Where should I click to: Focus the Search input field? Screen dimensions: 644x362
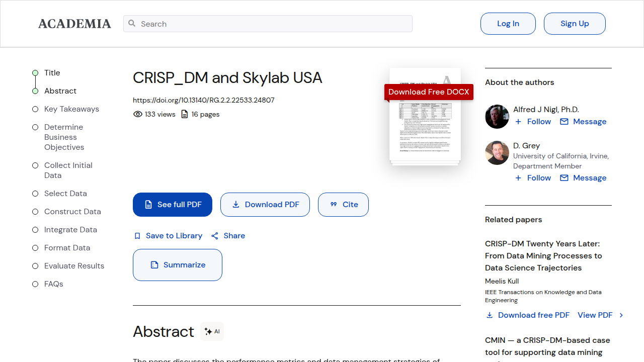pos(268,24)
